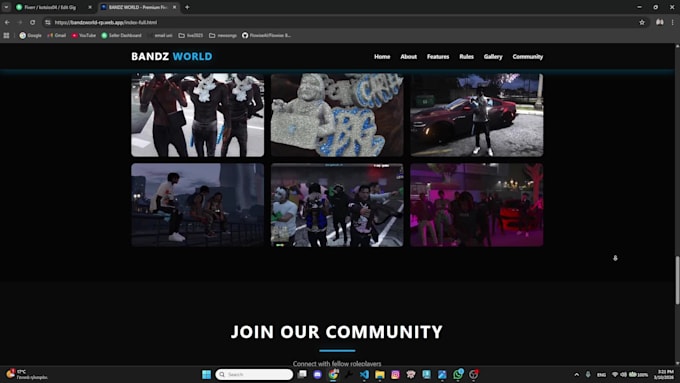
Task: Open the GitHub Flowise bookmark
Action: [266, 36]
